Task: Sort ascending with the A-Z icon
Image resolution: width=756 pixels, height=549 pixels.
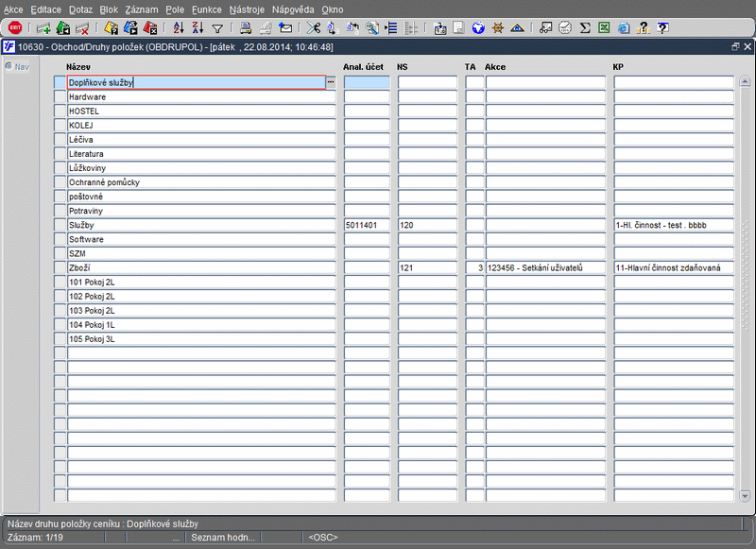Action: tap(179, 28)
